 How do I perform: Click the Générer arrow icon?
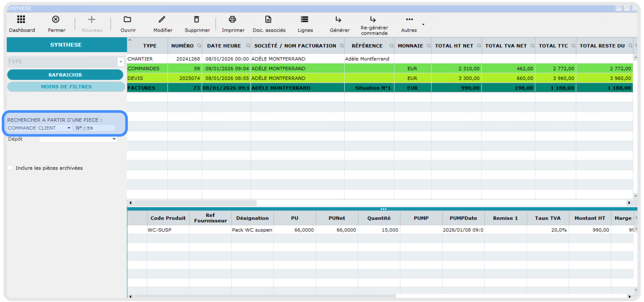tap(338, 20)
